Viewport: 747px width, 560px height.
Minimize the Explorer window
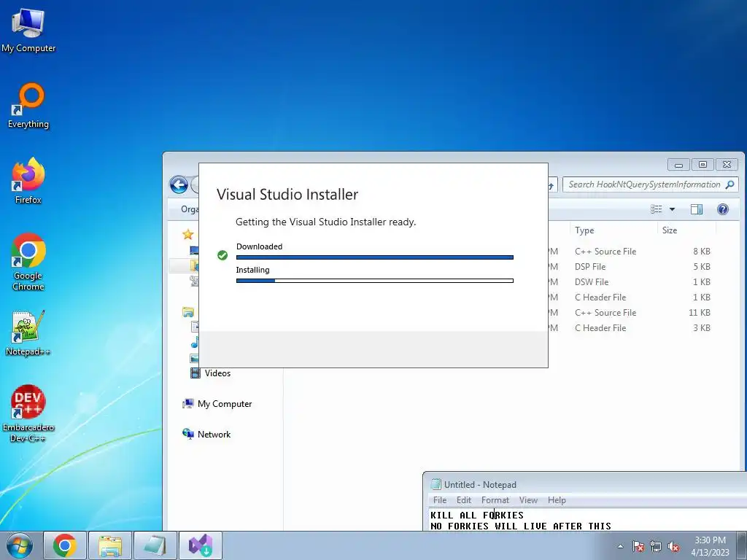(x=679, y=164)
